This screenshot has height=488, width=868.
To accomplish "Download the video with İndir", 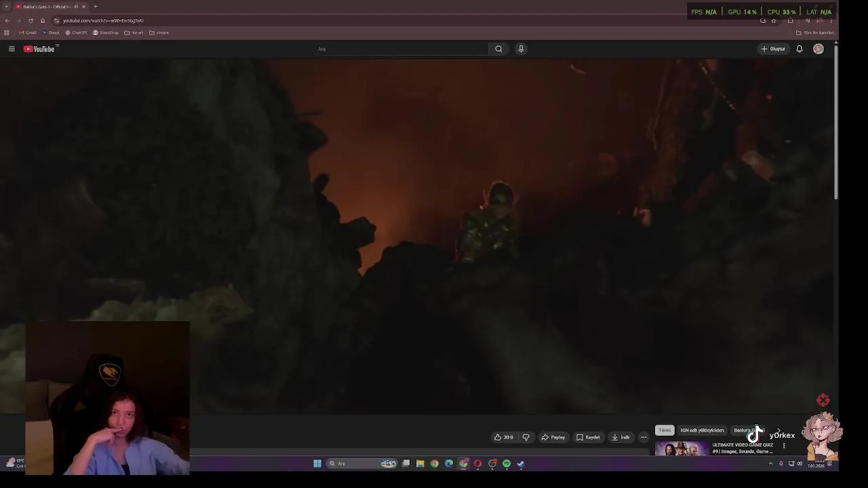I will 621,437.
